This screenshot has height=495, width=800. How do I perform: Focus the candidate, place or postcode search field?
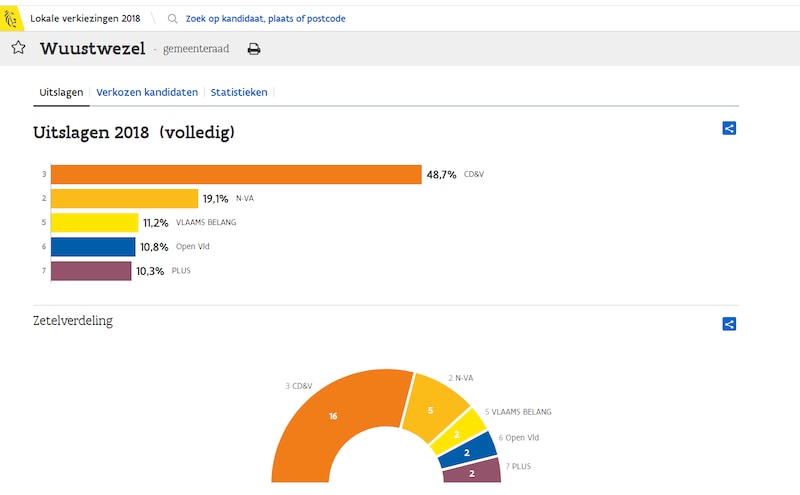coord(265,19)
